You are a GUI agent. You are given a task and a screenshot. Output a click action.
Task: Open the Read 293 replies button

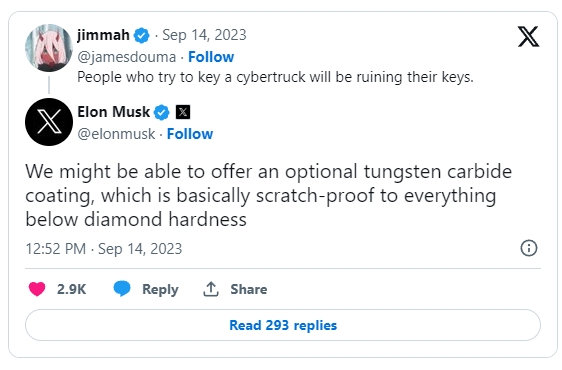point(283,325)
